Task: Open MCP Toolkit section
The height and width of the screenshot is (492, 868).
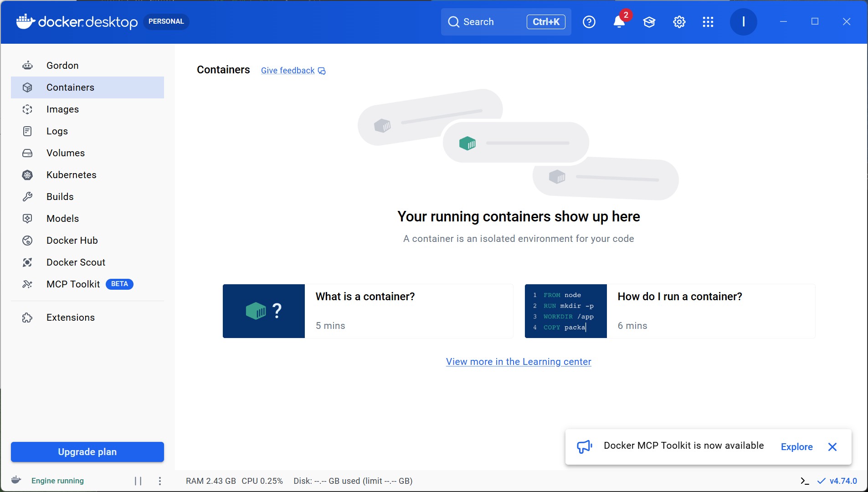Action: tap(87, 284)
